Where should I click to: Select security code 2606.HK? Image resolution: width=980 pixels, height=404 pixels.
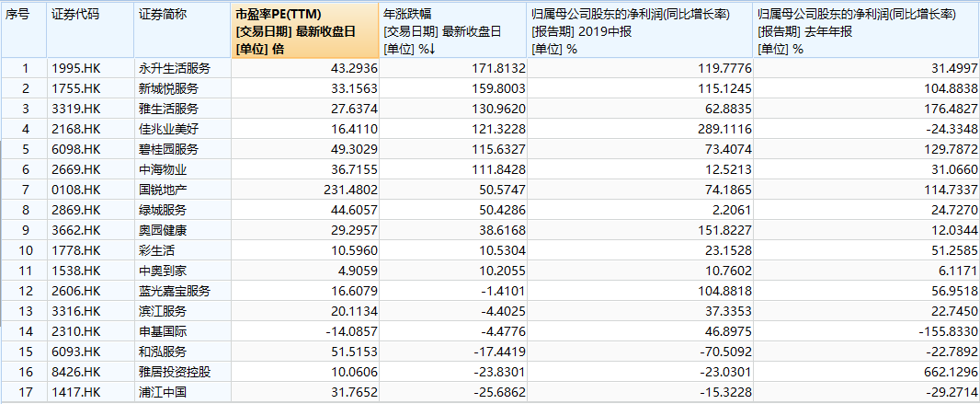point(76,291)
